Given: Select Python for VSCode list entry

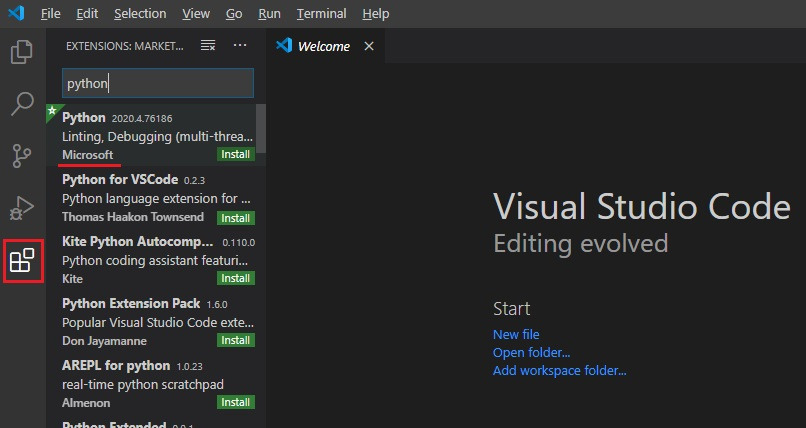Looking at the screenshot, I should click(156, 198).
